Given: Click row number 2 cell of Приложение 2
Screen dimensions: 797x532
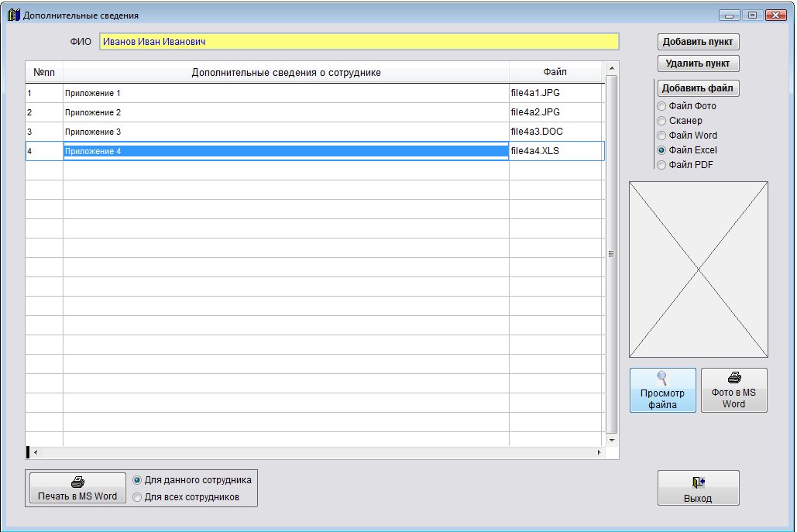Looking at the screenshot, I should pyautogui.click(x=44, y=113).
